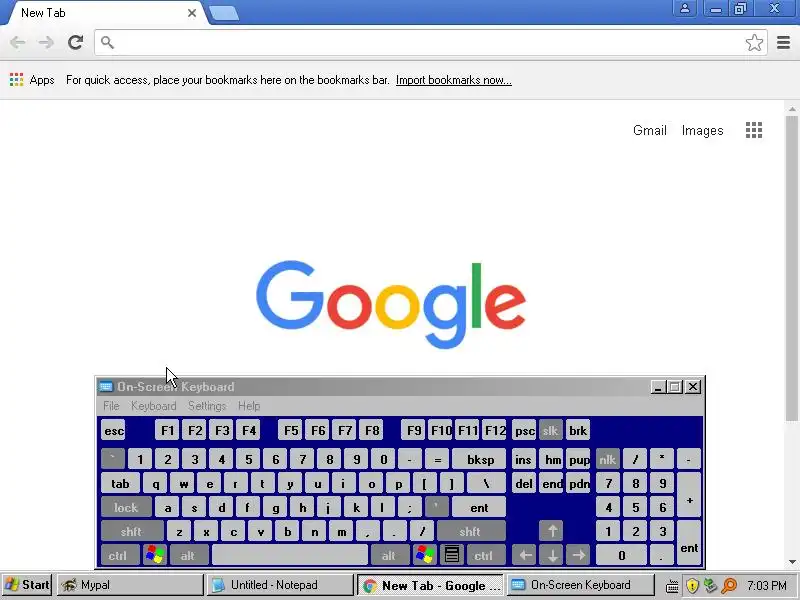Click the On-Screen Keyboard taskbar button
The width and height of the screenshot is (800, 600).
click(580, 585)
